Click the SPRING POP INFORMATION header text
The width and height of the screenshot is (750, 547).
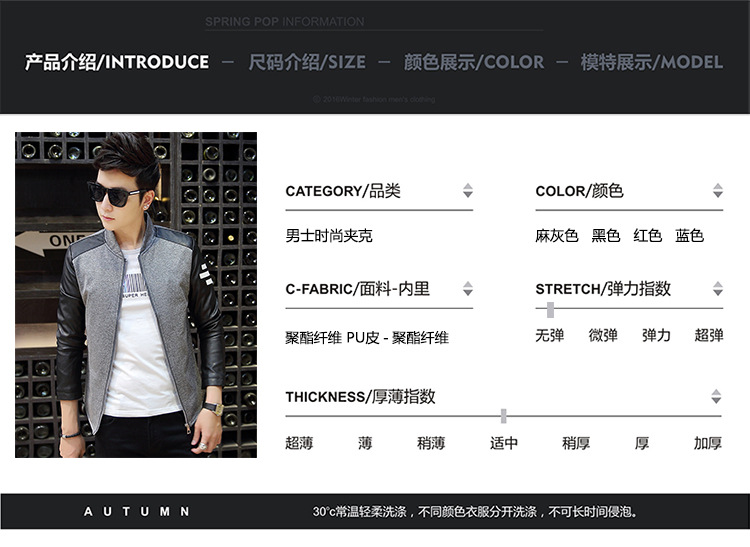point(285,22)
